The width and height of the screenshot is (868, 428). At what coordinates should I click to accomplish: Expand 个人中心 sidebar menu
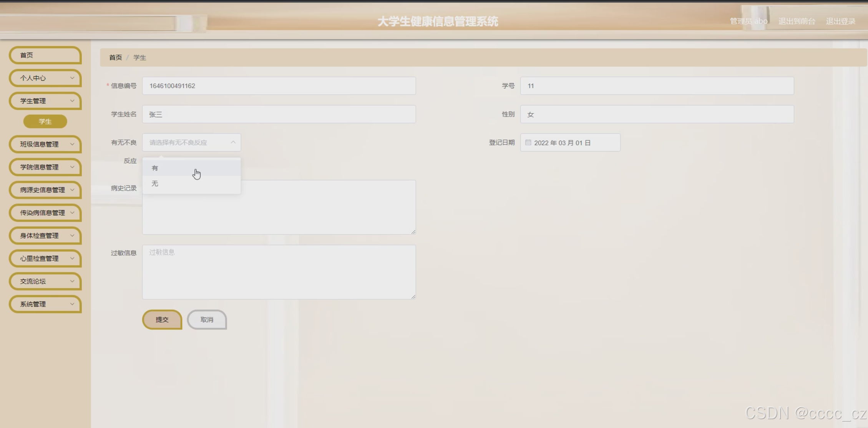[x=45, y=78]
